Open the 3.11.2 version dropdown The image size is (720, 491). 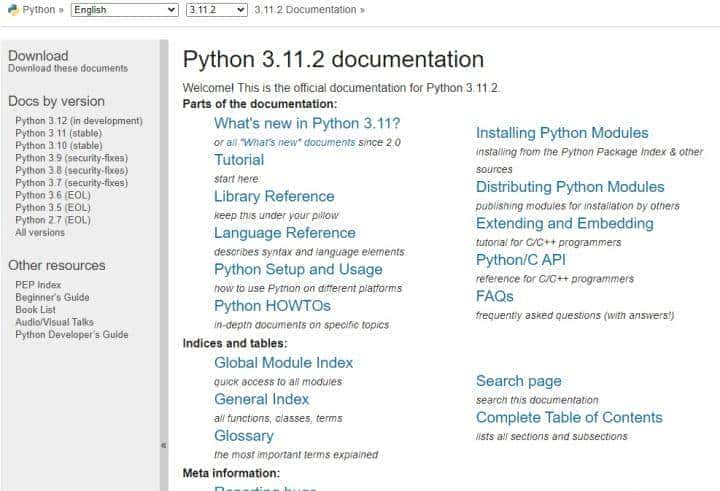pos(217,10)
